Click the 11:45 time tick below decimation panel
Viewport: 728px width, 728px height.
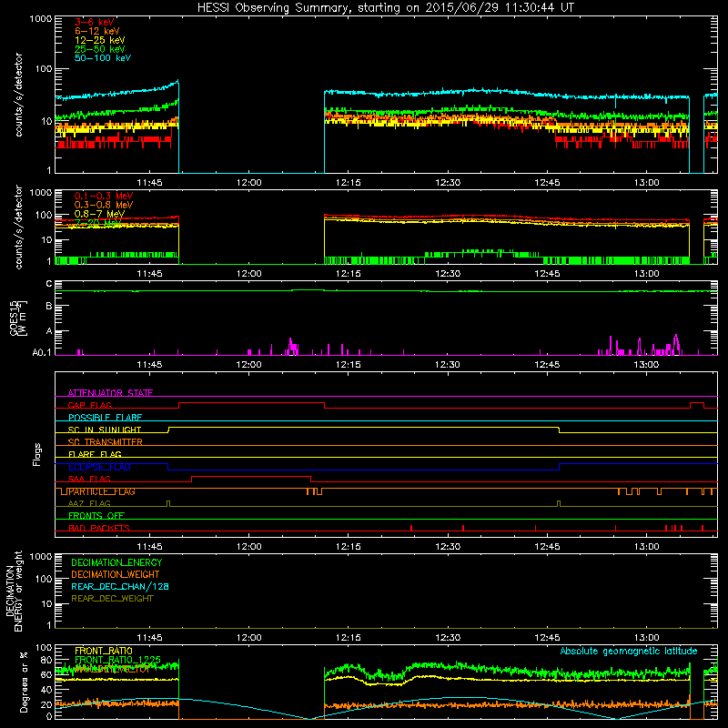click(x=149, y=638)
